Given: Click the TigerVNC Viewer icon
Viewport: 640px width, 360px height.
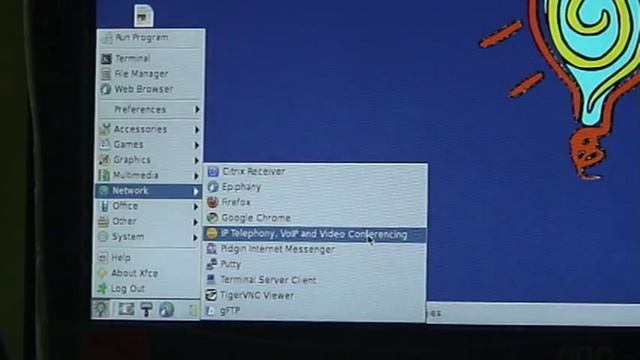Looking at the screenshot, I should (x=211, y=295).
